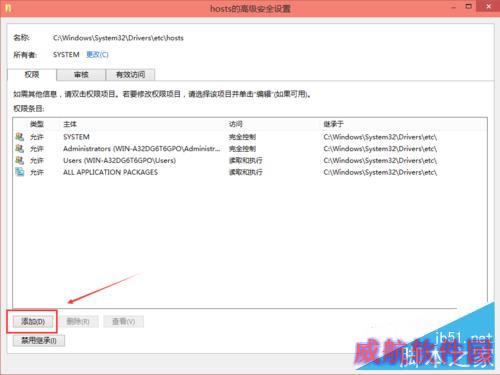Select the Users (WIN-A32DG6T6GPO\Users) entry
500x375 pixels.
pos(119,160)
